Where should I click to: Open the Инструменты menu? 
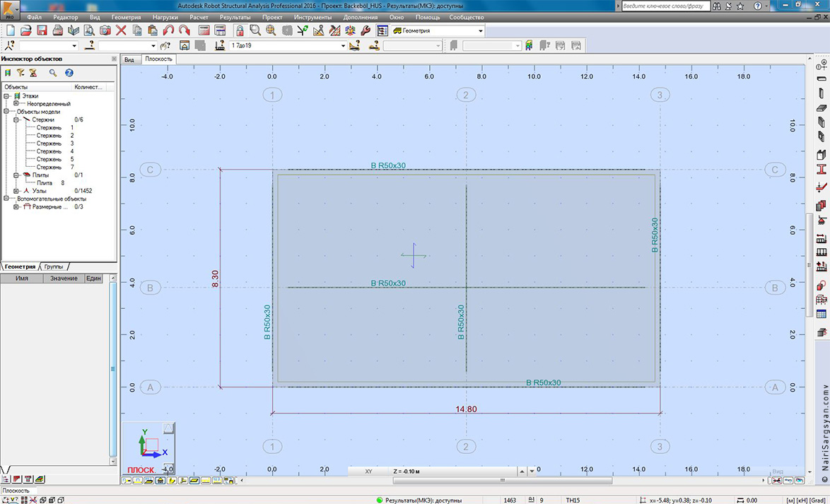click(312, 17)
